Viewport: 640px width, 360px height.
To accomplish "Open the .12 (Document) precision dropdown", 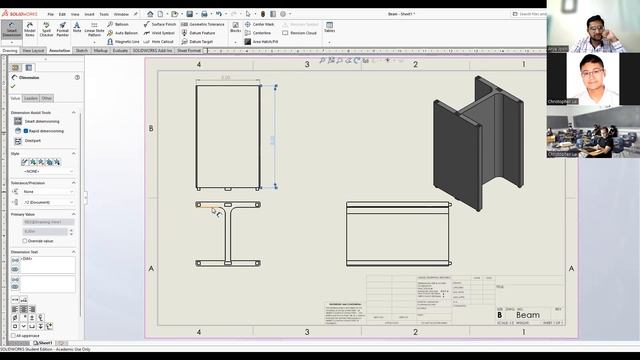I will pyautogui.click(x=49, y=202).
